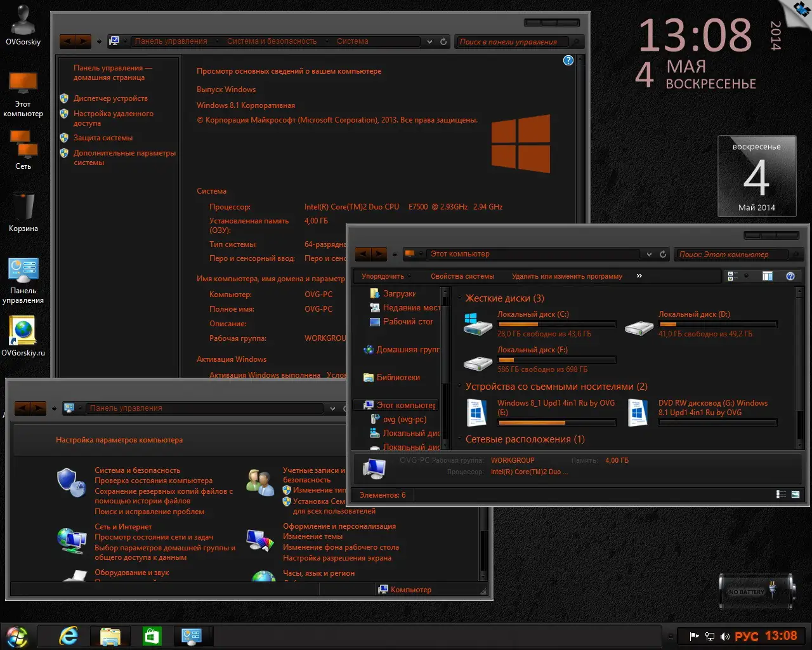The height and width of the screenshot is (650, 812).
Task: Select Local Disk (C:) drive icon
Action: coord(478,324)
